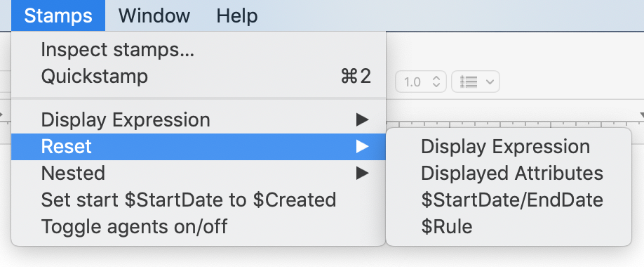This screenshot has height=267, width=644.
Task: Select Quickstamp from the menu
Action: pos(199,77)
